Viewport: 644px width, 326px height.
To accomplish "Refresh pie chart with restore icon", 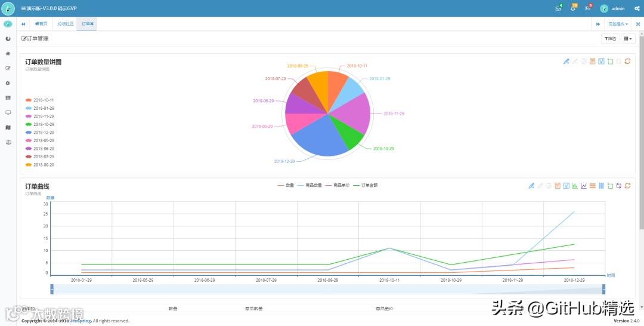I will point(627,61).
